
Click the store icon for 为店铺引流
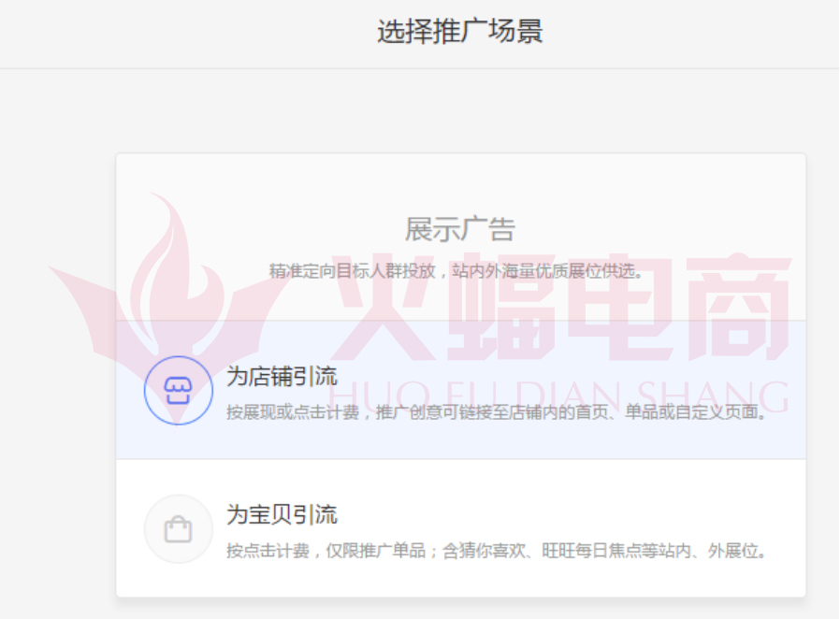tap(178, 390)
